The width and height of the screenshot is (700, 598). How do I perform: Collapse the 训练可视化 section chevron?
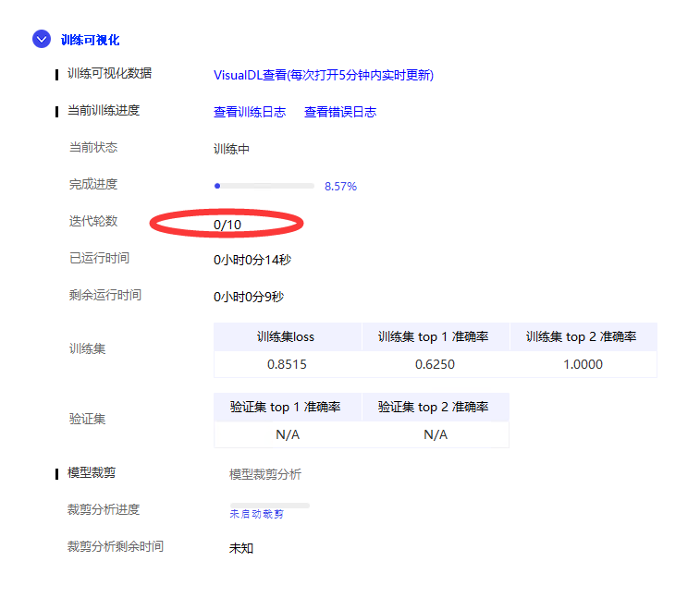(x=42, y=39)
